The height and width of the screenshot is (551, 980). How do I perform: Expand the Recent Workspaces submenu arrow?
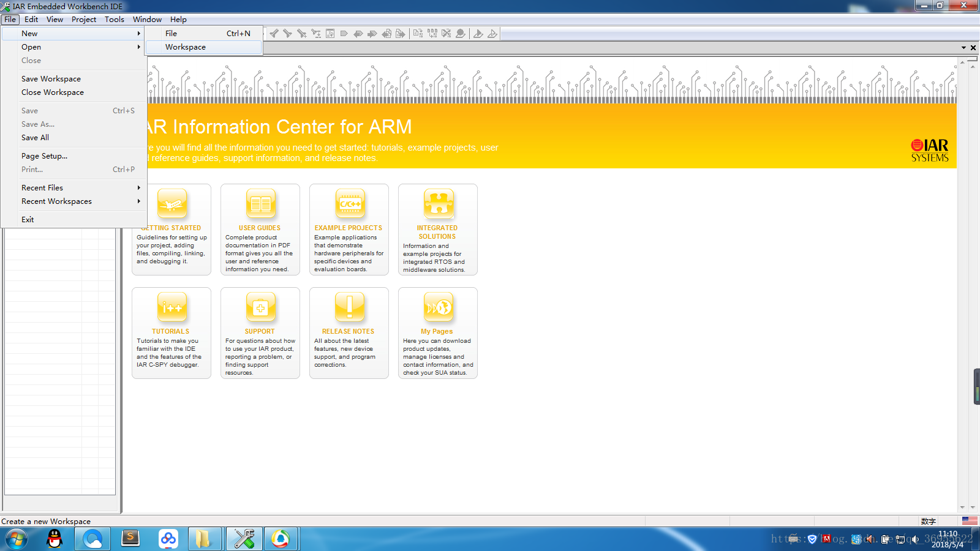pos(139,201)
